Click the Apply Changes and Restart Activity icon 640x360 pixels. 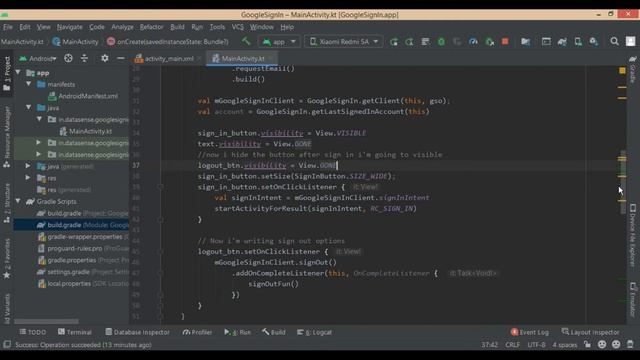(409, 42)
